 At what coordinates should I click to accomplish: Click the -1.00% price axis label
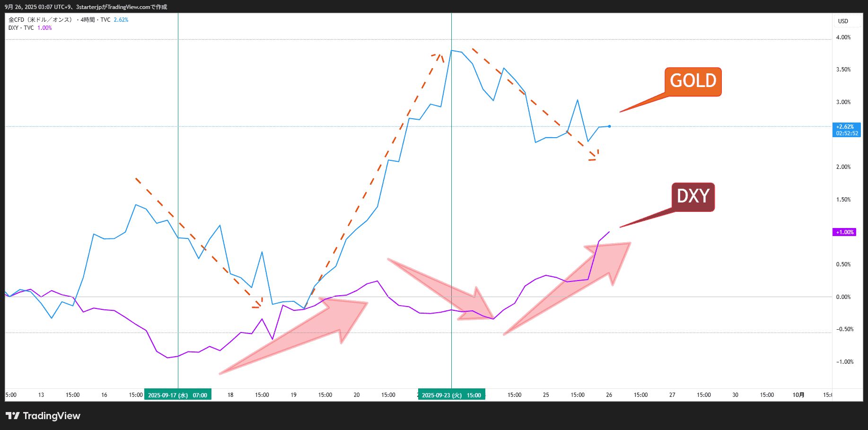coord(844,362)
